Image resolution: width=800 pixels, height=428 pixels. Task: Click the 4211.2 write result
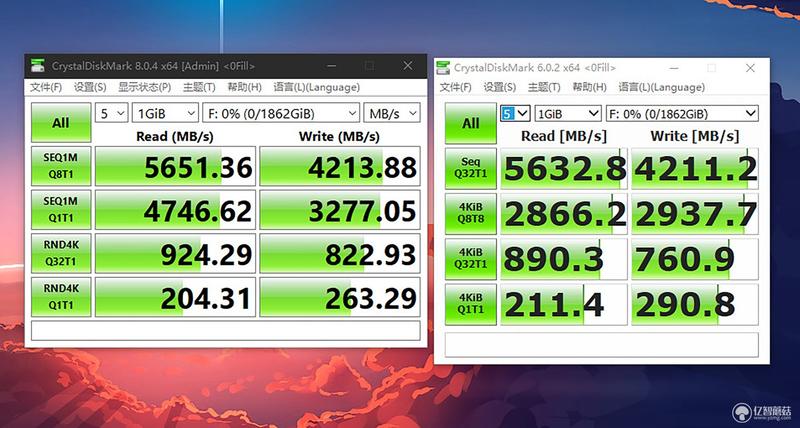(695, 168)
